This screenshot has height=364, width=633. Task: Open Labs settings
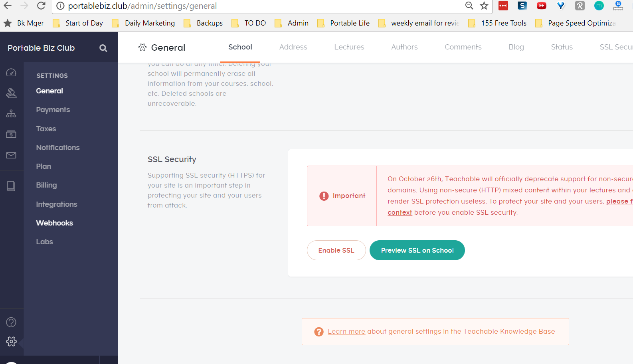tap(44, 242)
